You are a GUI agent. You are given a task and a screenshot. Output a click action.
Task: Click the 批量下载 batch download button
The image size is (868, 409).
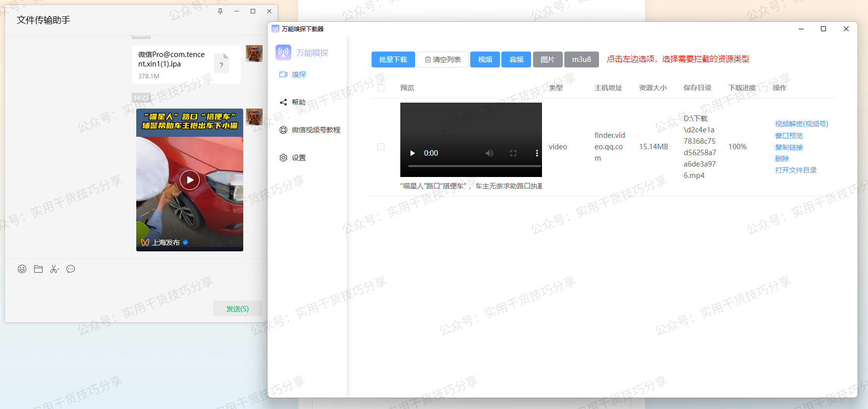pyautogui.click(x=393, y=59)
